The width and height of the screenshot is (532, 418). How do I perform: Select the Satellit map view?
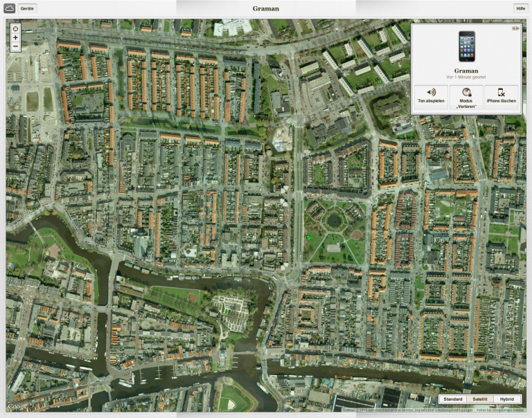tap(480, 399)
